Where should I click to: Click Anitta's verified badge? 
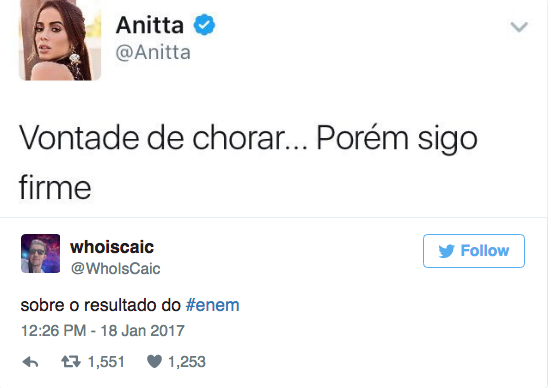point(204,25)
